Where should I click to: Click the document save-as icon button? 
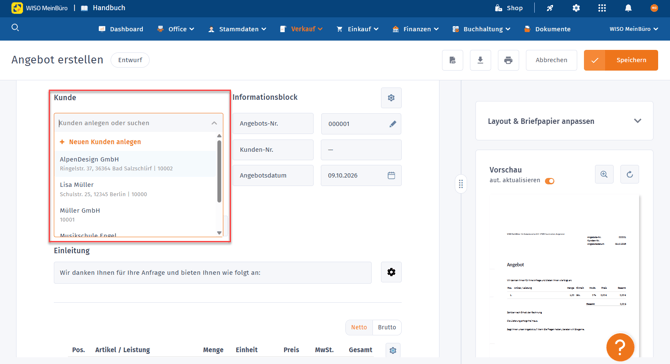tap(453, 60)
